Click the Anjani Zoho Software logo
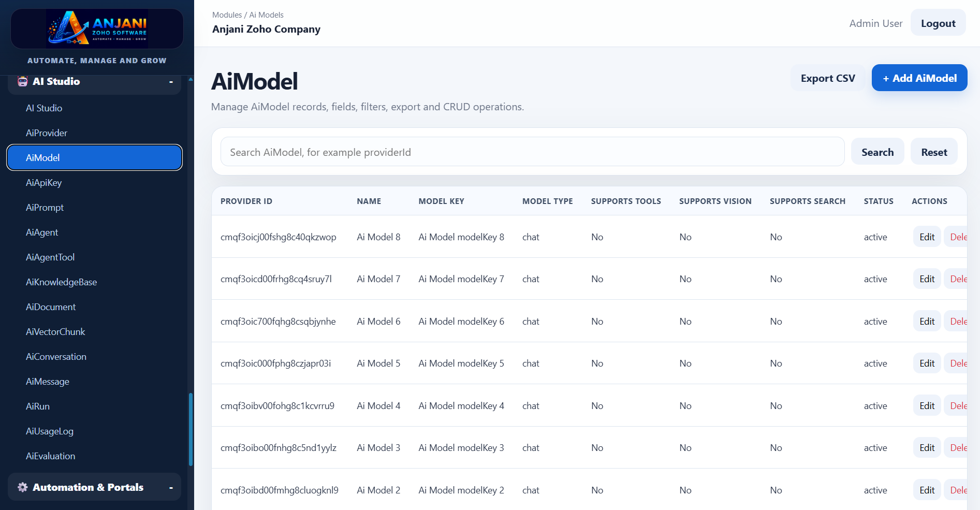The image size is (980, 510). tap(97, 28)
